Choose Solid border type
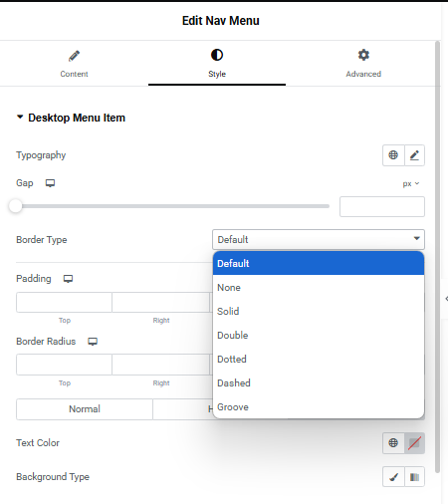Image resolution: width=448 pixels, height=504 pixels. click(319, 311)
